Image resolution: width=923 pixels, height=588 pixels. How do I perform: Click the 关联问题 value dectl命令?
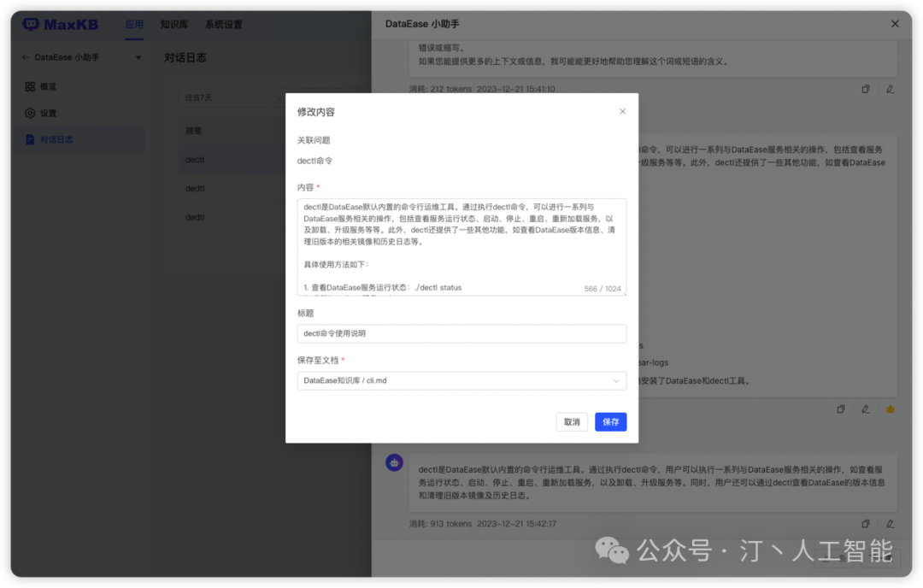(x=315, y=161)
